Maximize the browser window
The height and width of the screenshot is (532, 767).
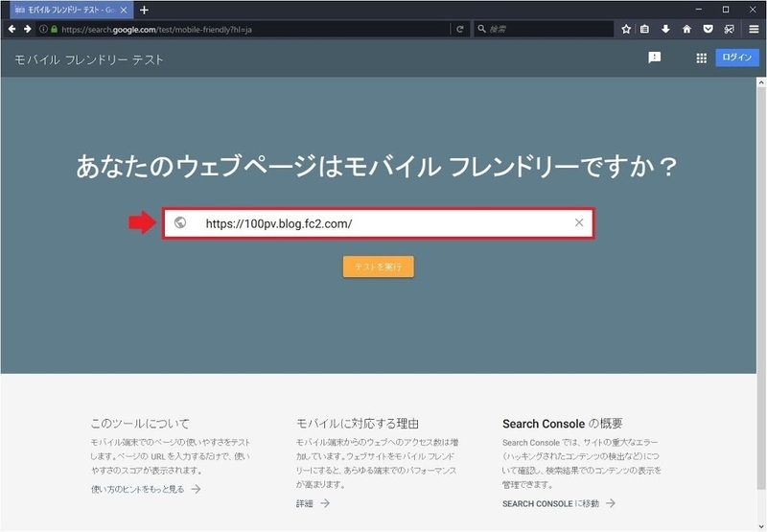726,10
